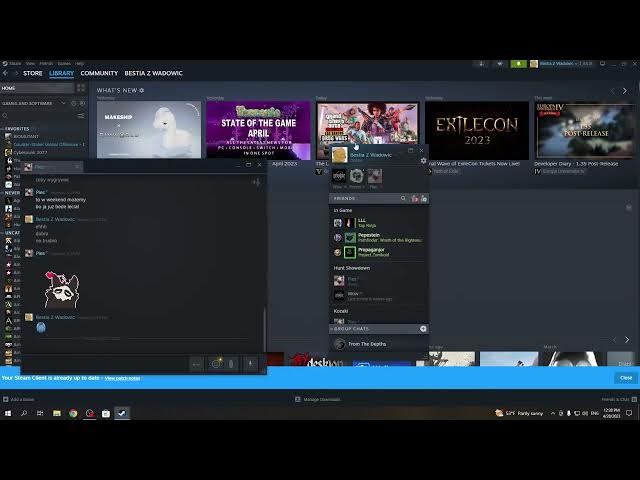The image size is (640, 480).
Task: Collapse the Hunt Showdown friends group
Action: click(x=352, y=268)
